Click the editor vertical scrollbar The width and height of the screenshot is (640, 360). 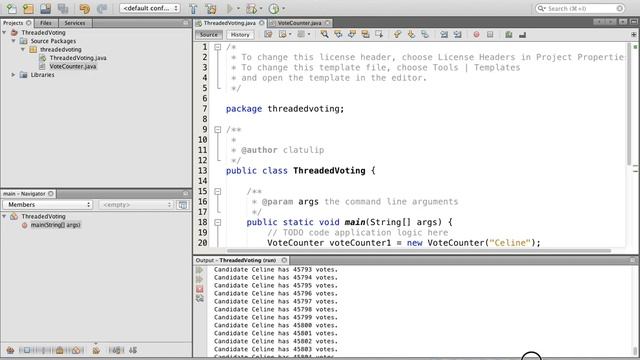click(629, 104)
